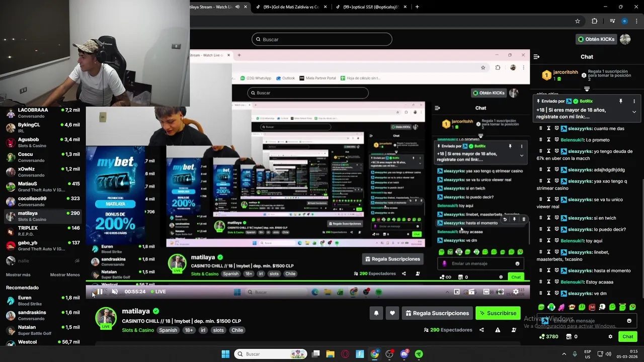Open a new browser tab
644x362 pixels.
point(417,7)
